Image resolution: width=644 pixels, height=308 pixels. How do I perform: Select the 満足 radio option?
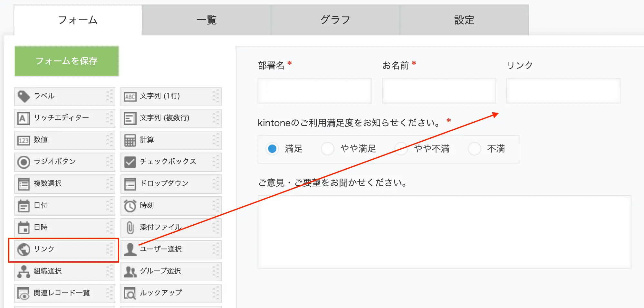(x=272, y=149)
